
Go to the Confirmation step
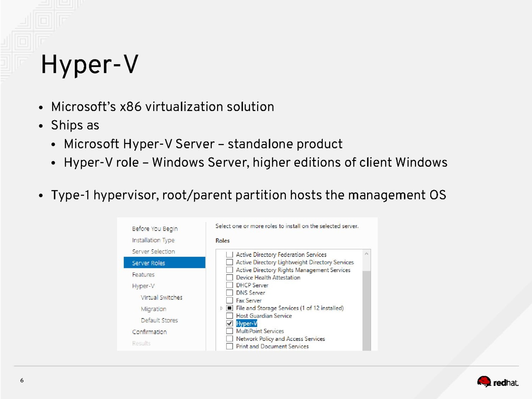click(x=149, y=332)
